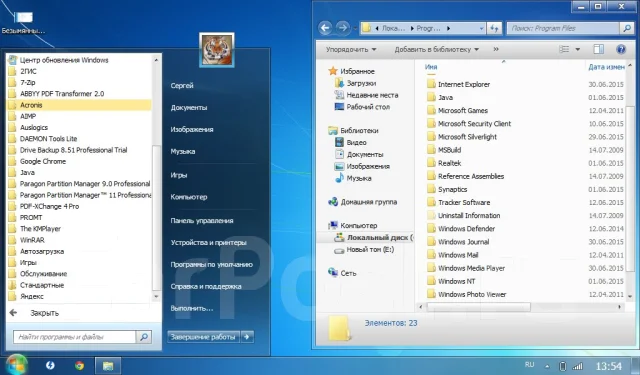Click Закрыть to return from programs list
640x375 pixels.
[44, 313]
